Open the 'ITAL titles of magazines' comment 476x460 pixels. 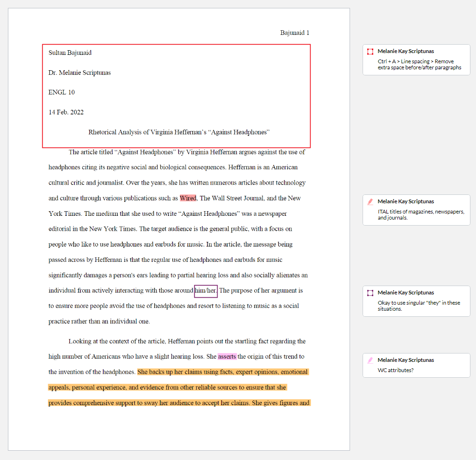(x=416, y=210)
